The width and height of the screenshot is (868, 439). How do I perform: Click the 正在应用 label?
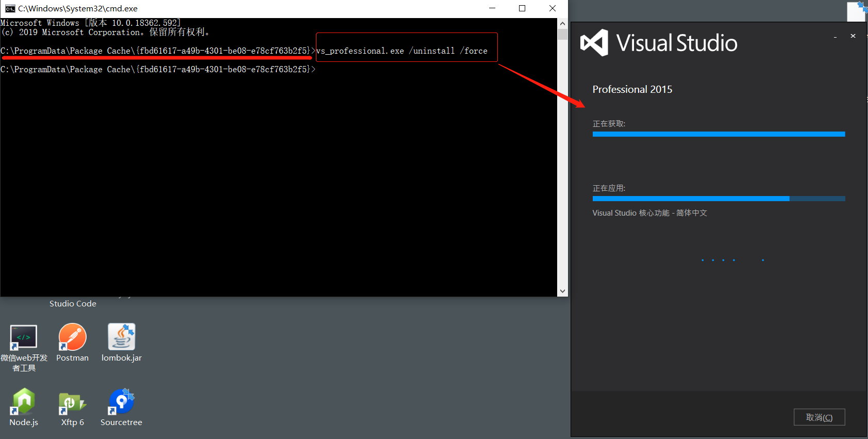[609, 188]
